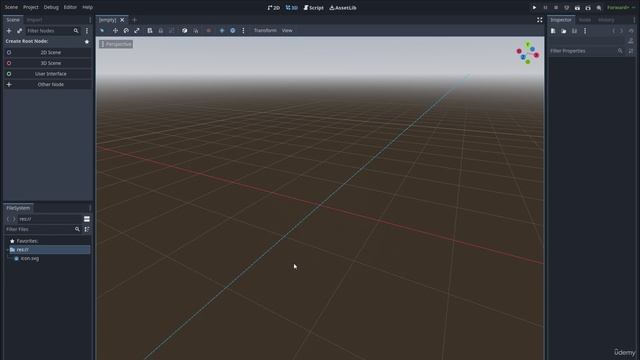The height and width of the screenshot is (360, 640).
Task: Toggle preview environment icon
Action: click(x=233, y=31)
